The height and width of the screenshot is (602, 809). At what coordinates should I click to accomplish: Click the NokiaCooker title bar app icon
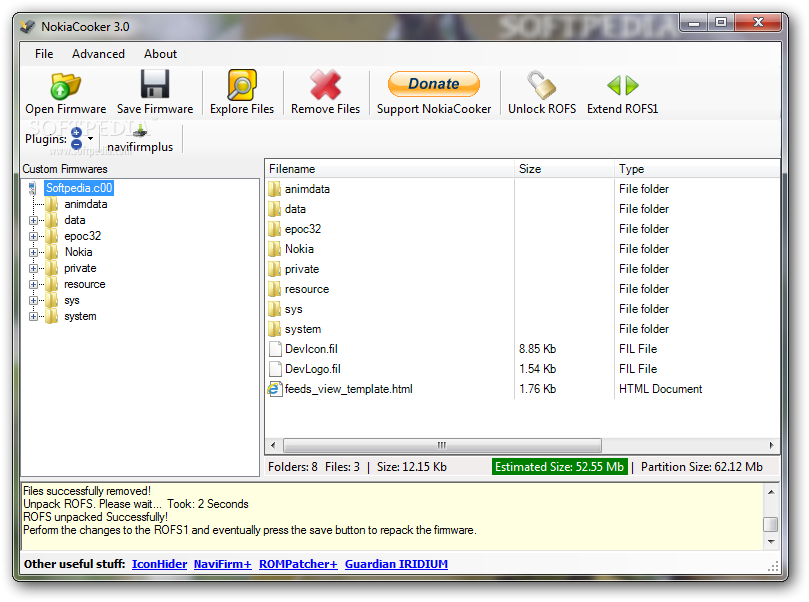pos(27,26)
